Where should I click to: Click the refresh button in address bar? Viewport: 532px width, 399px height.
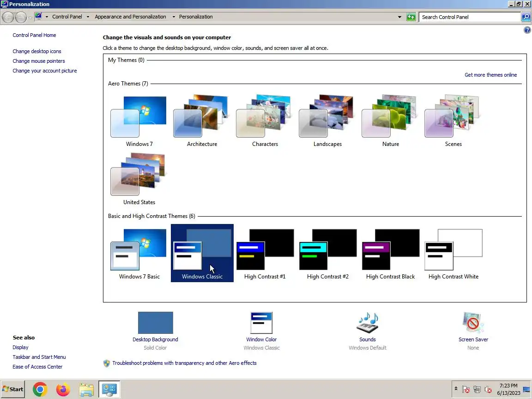(x=411, y=17)
